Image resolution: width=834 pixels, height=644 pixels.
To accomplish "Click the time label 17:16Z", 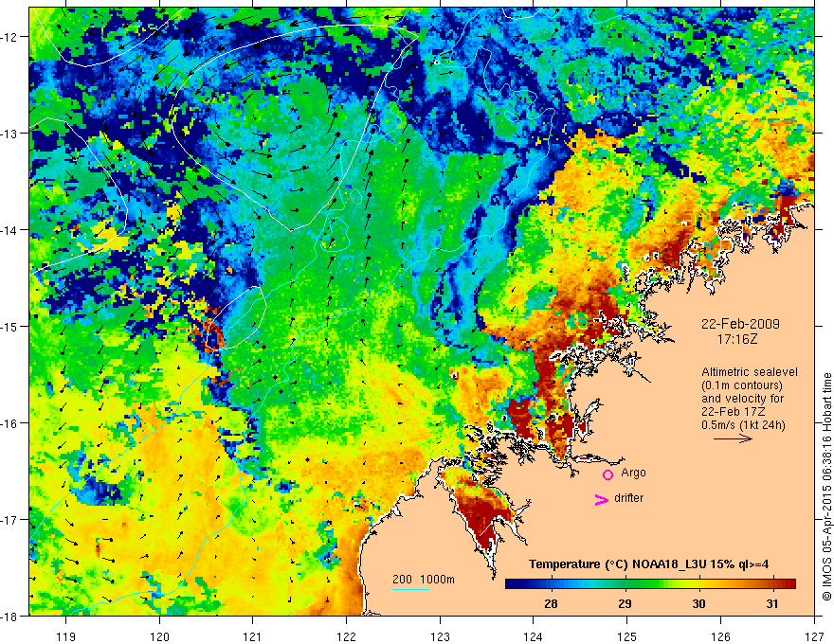I will coord(737,339).
